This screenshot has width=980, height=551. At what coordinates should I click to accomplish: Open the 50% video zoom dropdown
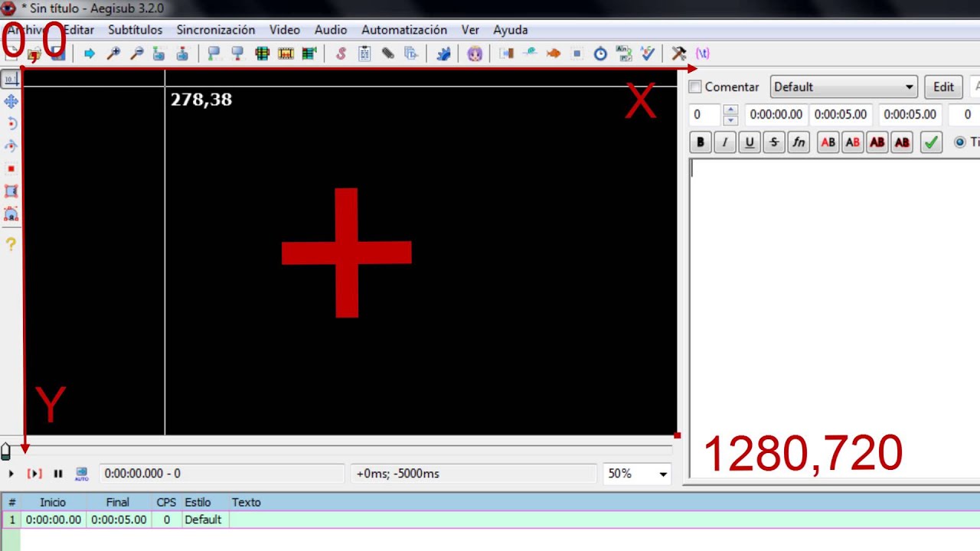pos(637,474)
